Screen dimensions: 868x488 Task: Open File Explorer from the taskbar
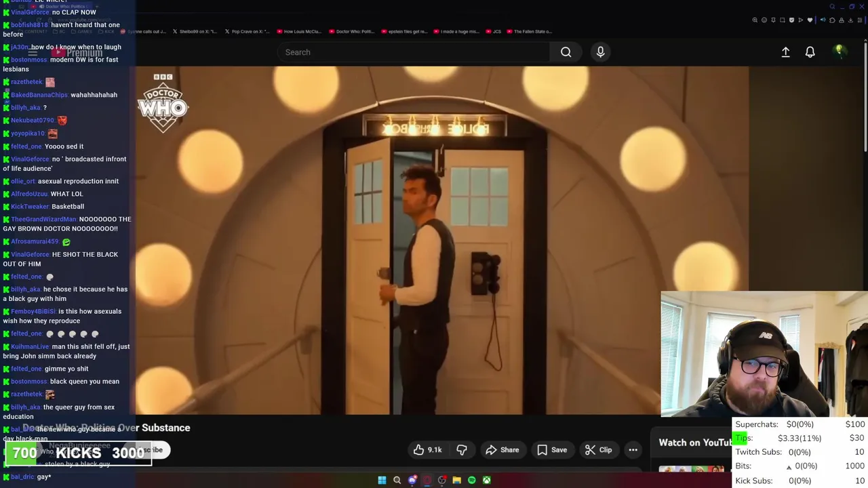(456, 480)
